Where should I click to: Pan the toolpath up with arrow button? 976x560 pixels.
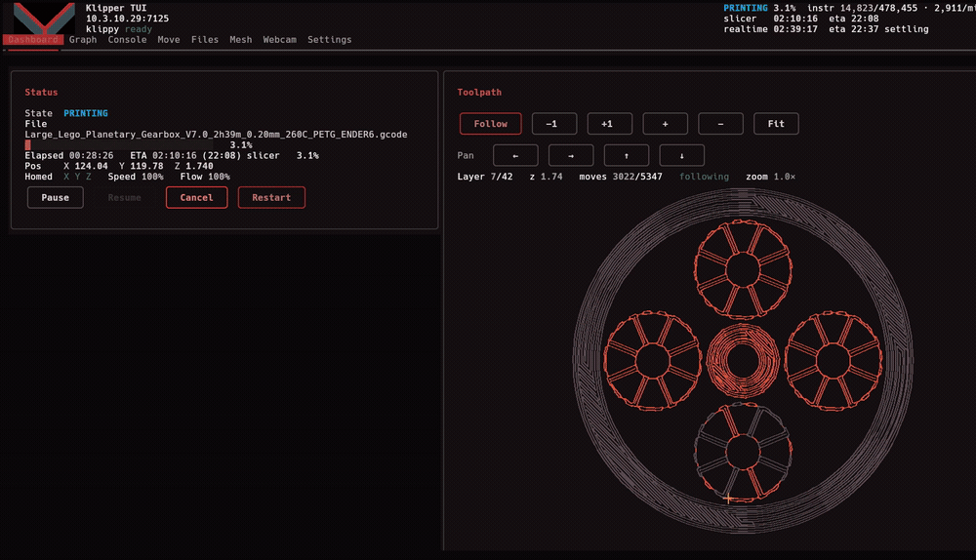[x=627, y=155]
